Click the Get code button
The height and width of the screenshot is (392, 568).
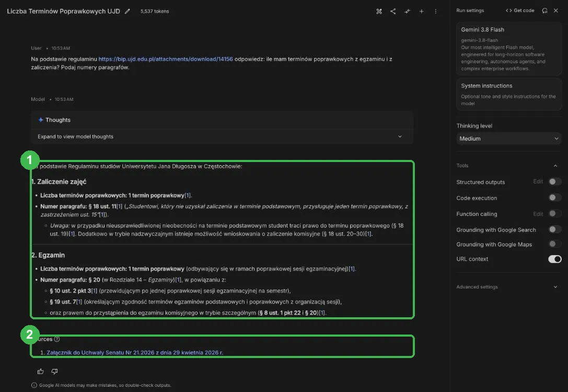coord(520,10)
